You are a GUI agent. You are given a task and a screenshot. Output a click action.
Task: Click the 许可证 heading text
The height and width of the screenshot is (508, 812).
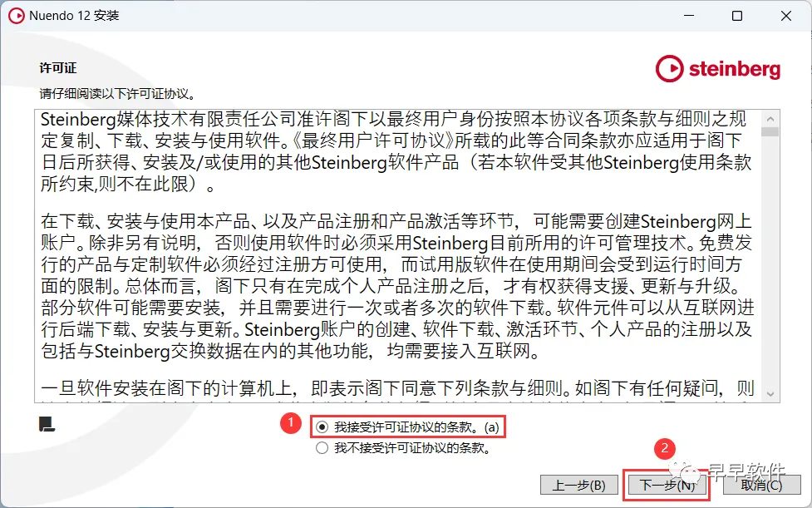[58, 68]
